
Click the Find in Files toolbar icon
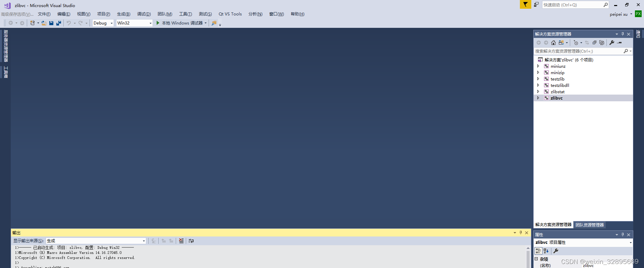214,23
